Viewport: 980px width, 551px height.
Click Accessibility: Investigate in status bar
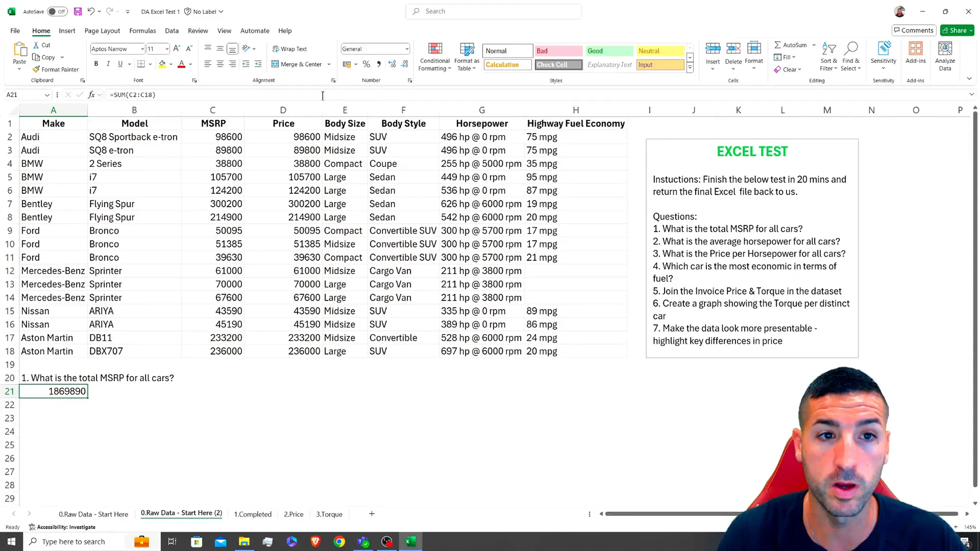coord(62,527)
